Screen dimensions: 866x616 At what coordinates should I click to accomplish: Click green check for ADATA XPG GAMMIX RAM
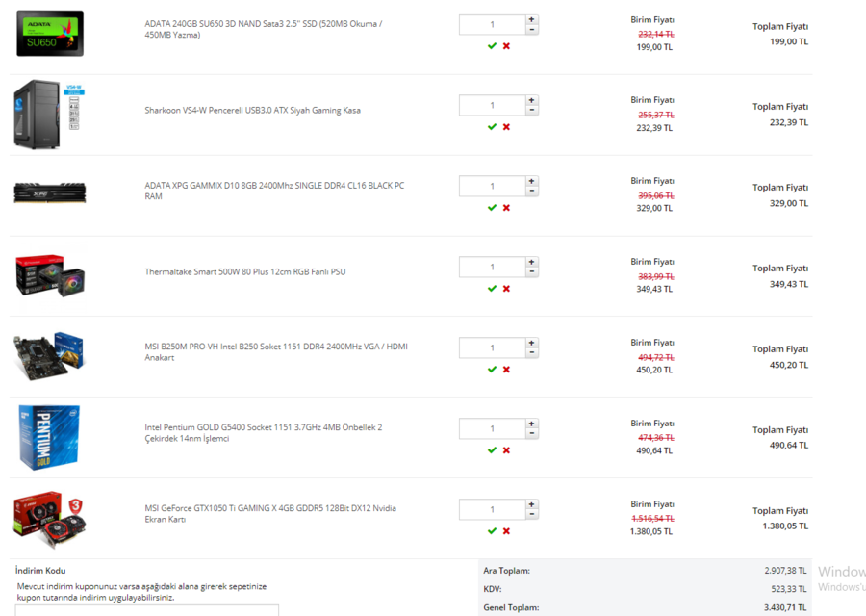click(492, 208)
